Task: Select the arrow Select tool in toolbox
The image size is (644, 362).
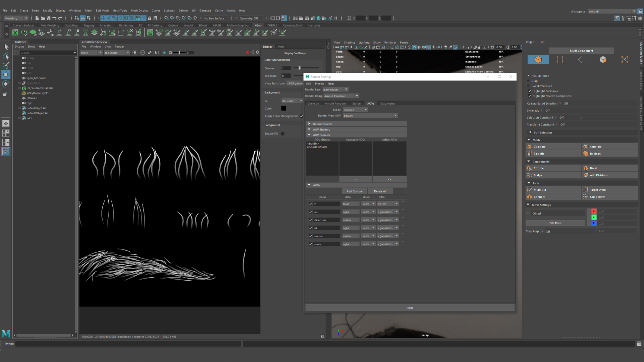Action: [x=6, y=47]
